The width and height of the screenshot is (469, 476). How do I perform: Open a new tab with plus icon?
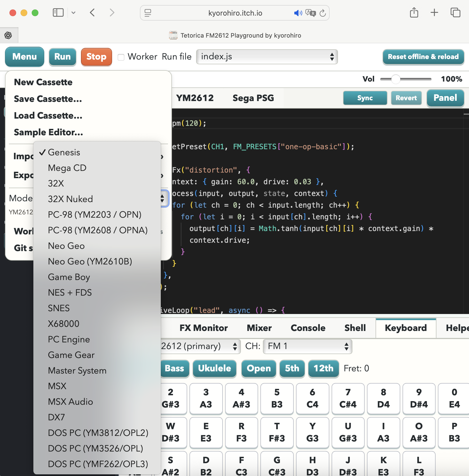pos(434,13)
